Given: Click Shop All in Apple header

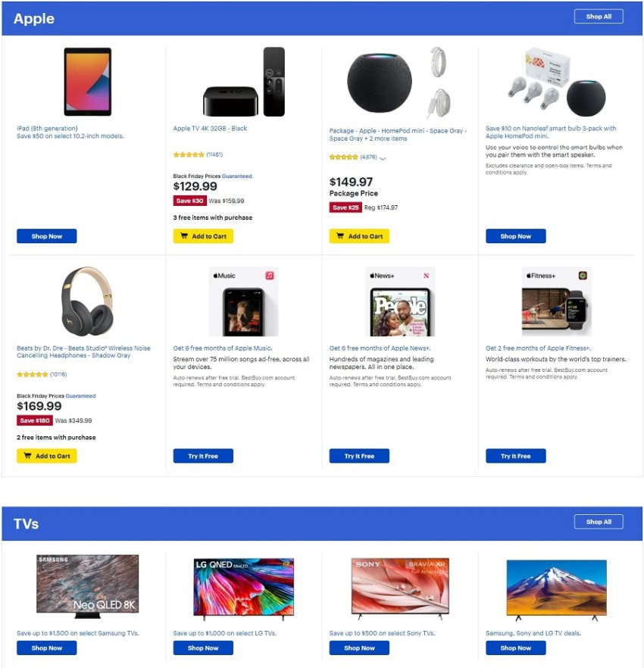Looking at the screenshot, I should pos(599,17).
